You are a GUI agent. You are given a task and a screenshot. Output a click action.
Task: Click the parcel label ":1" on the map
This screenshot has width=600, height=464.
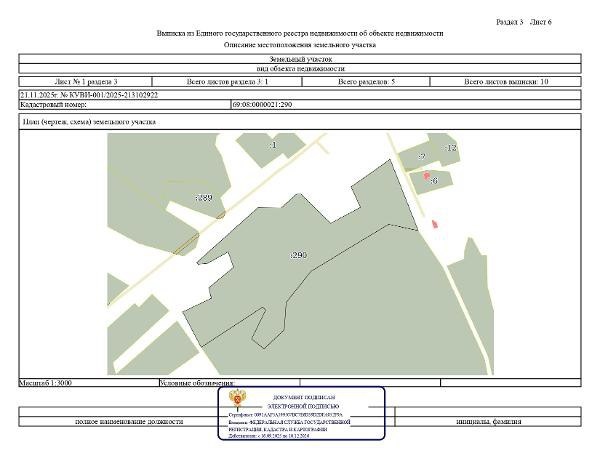click(x=273, y=145)
